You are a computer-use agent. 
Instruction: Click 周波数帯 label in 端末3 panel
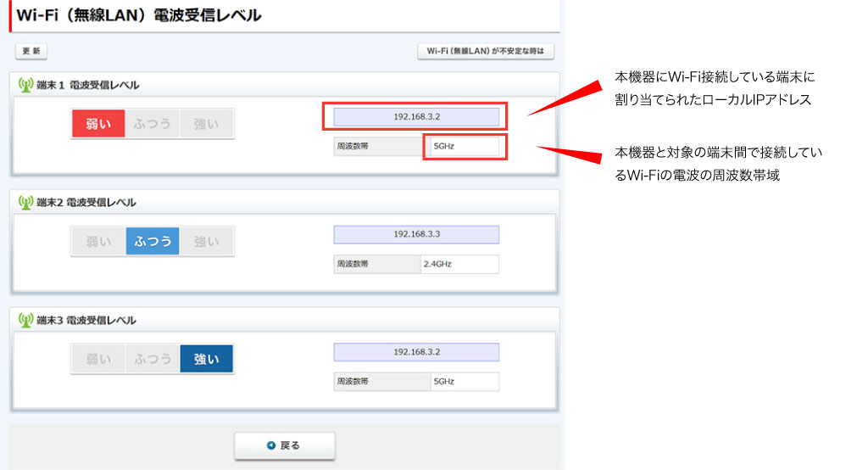pyautogui.click(x=353, y=381)
